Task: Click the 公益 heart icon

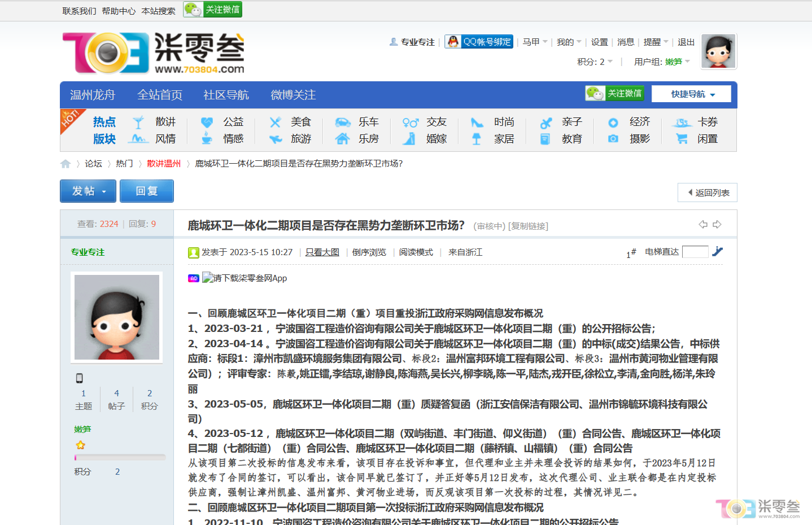Action: (x=207, y=123)
